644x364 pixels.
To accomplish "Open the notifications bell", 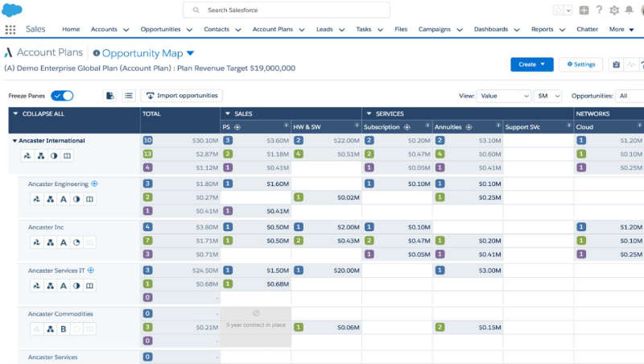I will coord(629,10).
